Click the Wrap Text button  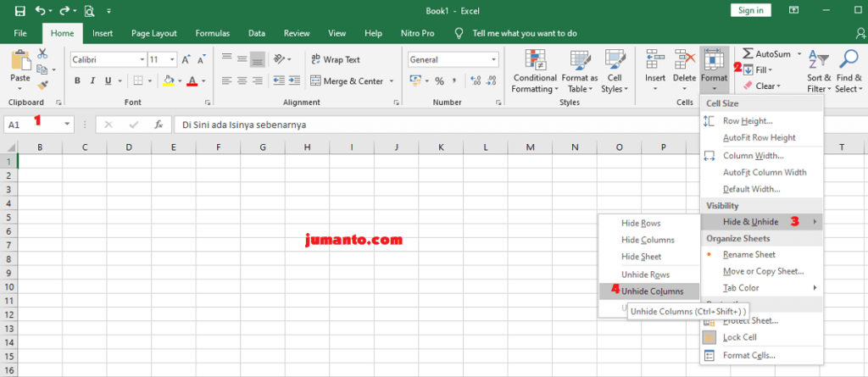336,59
